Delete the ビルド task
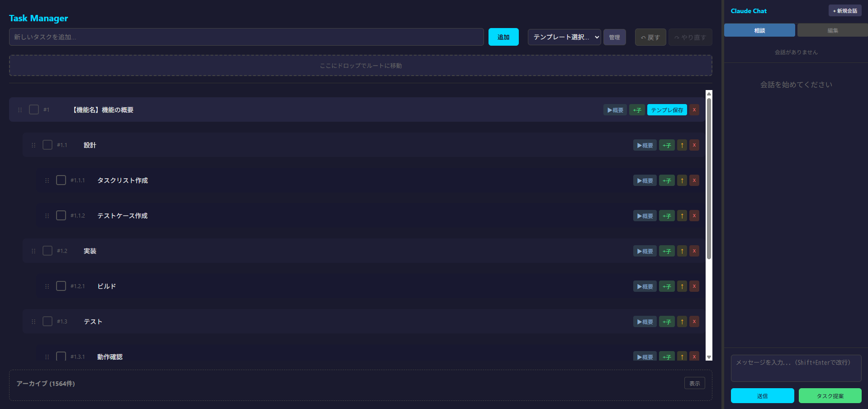Viewport: 868px width, 409px height. click(x=694, y=286)
